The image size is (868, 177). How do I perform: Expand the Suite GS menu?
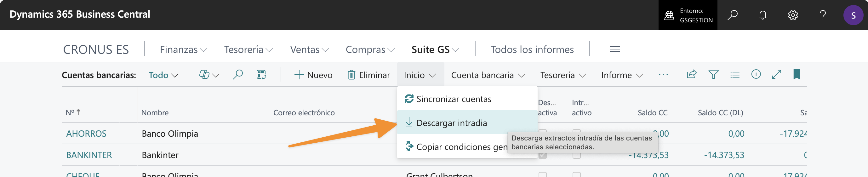click(x=435, y=49)
